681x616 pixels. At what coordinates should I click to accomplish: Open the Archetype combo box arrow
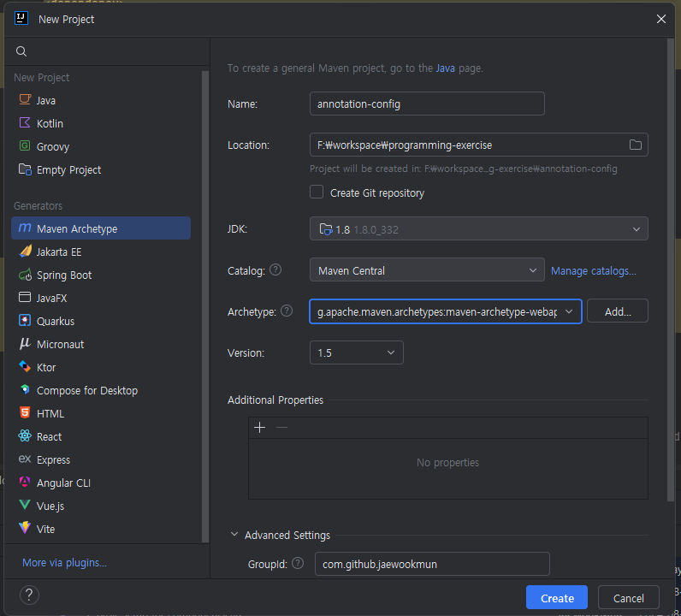click(569, 311)
